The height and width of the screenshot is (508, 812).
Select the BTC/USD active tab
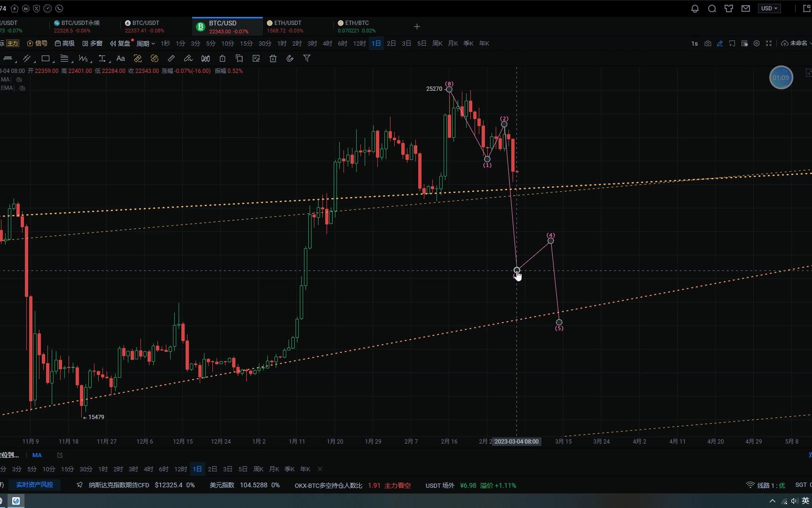[x=227, y=26]
